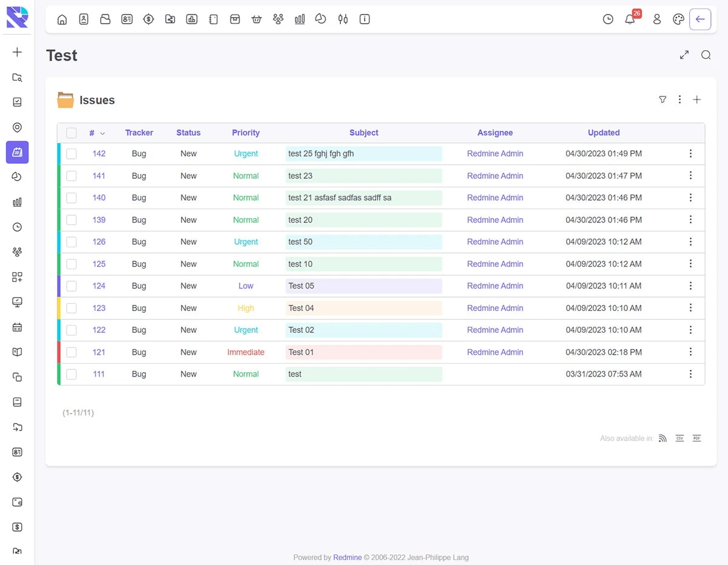
Task: Toggle the sort arrow beside the # column
Action: 103,133
